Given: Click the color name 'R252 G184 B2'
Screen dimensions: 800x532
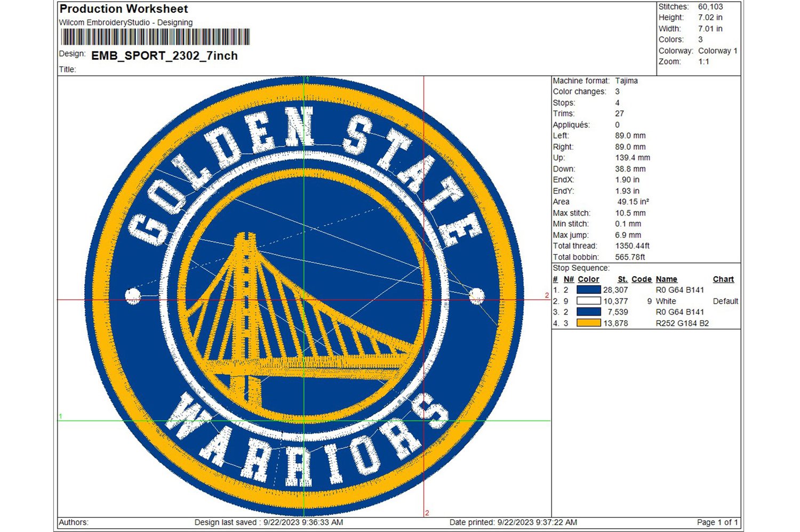Looking at the screenshot, I should pyautogui.click(x=682, y=323).
